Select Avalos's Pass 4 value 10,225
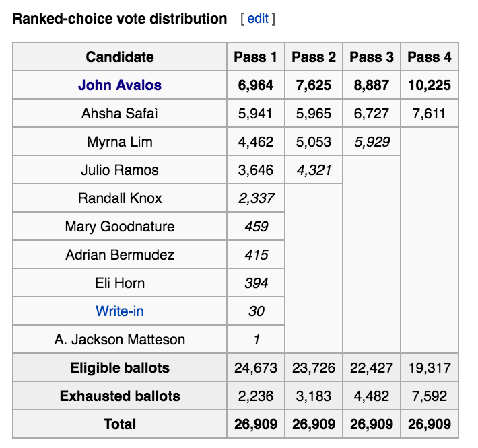478x448 pixels. click(430, 85)
